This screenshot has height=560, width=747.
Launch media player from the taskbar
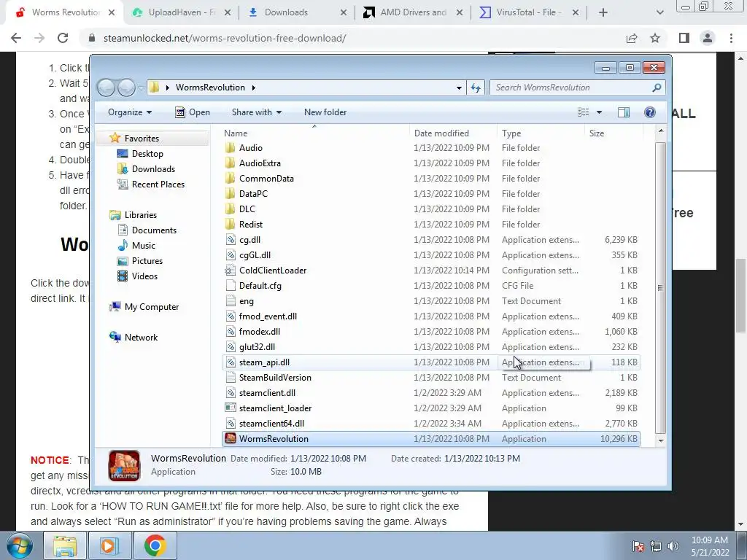[x=109, y=545]
